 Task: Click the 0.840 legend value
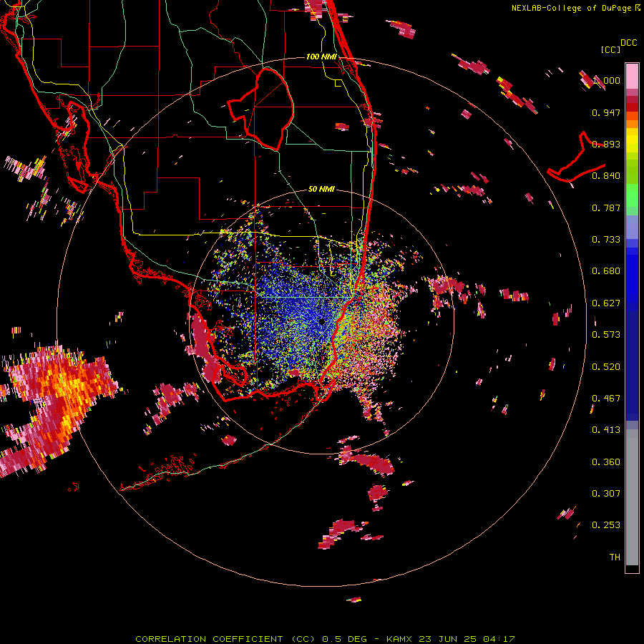(x=606, y=176)
